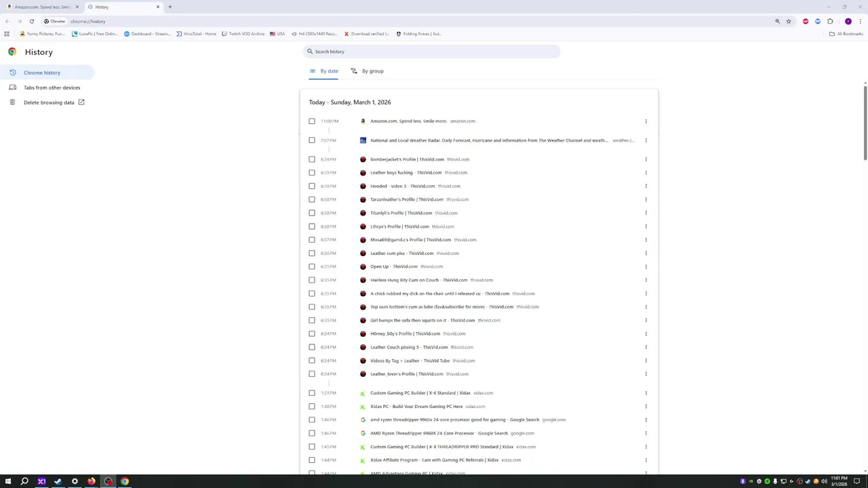
Task: Click the devices icon beside Tabs from other devices
Action: pos(12,87)
